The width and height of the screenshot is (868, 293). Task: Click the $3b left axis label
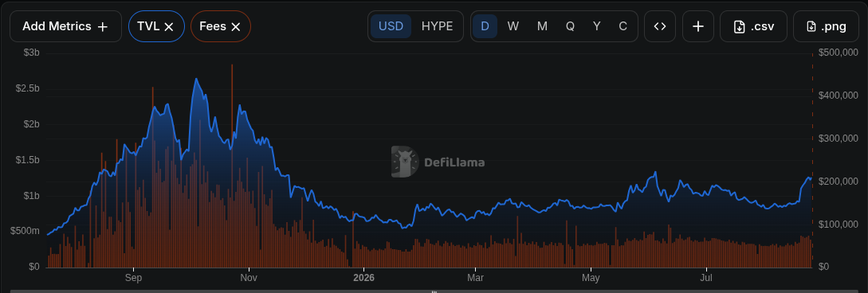(32, 53)
